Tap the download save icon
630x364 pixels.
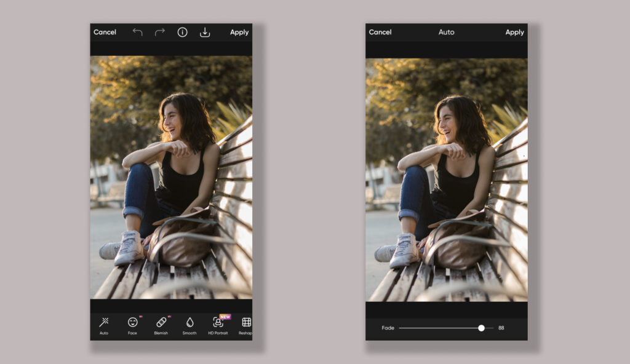click(x=205, y=32)
